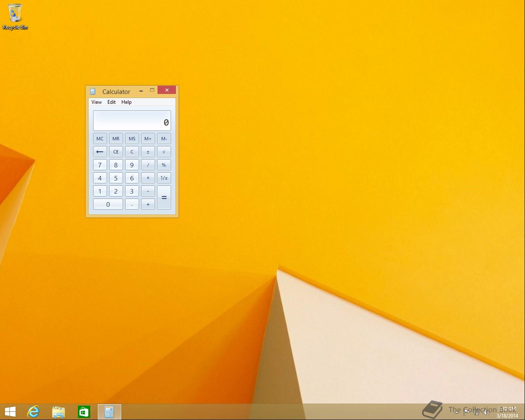The image size is (525, 420).
Task: Click the date and time in the system tray
Action: 507,412
